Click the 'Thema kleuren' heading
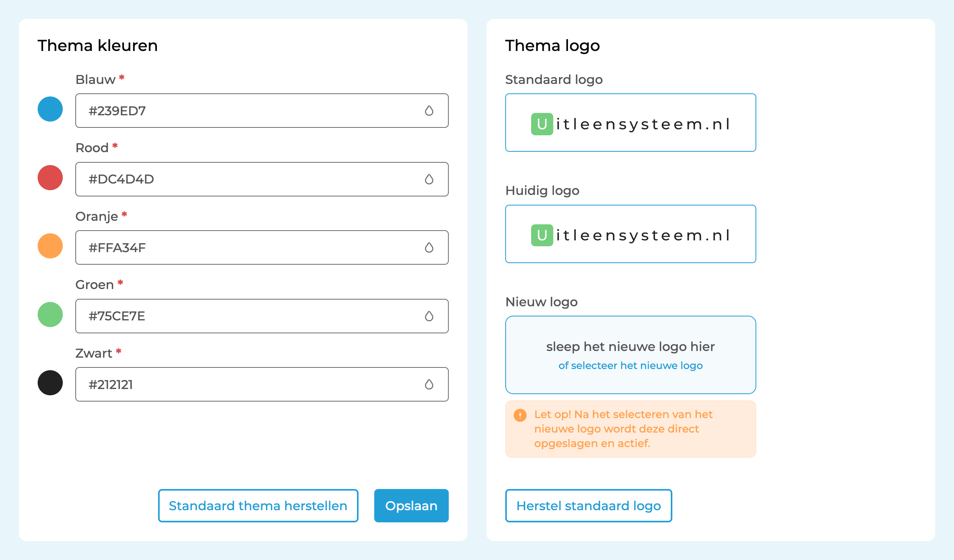This screenshot has height=560, width=954. [x=98, y=45]
